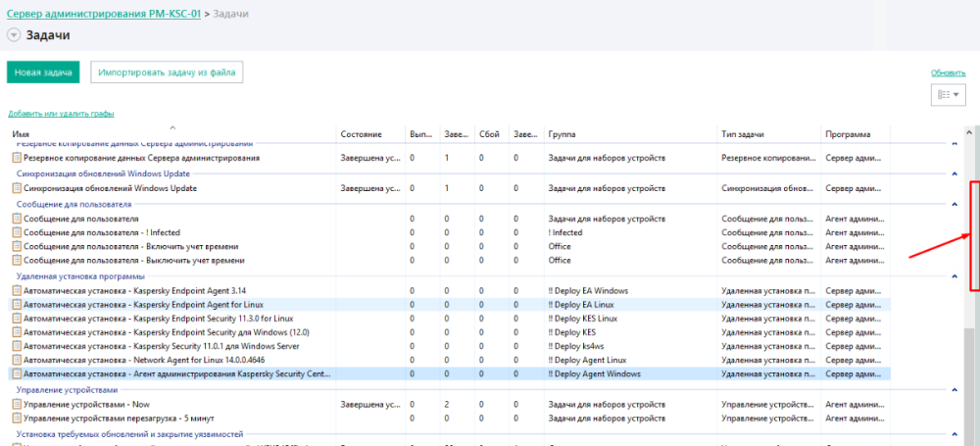Click the 'Обновить' refresh link
This screenshot has width=980, height=446.
pos(948,73)
